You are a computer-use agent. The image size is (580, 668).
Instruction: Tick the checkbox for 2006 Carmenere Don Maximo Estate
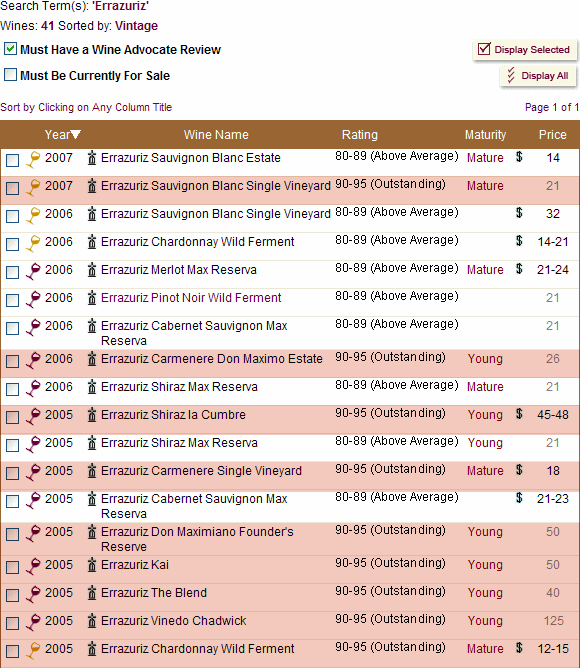tap(12, 361)
